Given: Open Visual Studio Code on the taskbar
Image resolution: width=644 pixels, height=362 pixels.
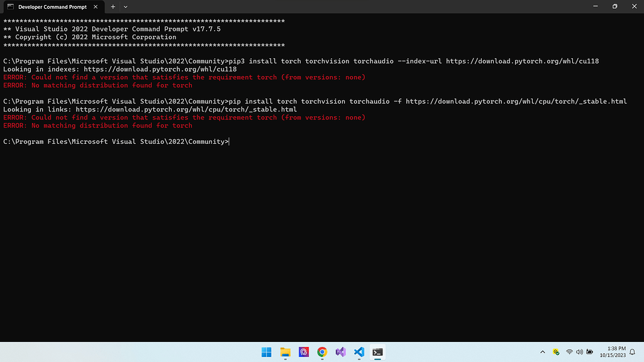Looking at the screenshot, I should [x=358, y=352].
